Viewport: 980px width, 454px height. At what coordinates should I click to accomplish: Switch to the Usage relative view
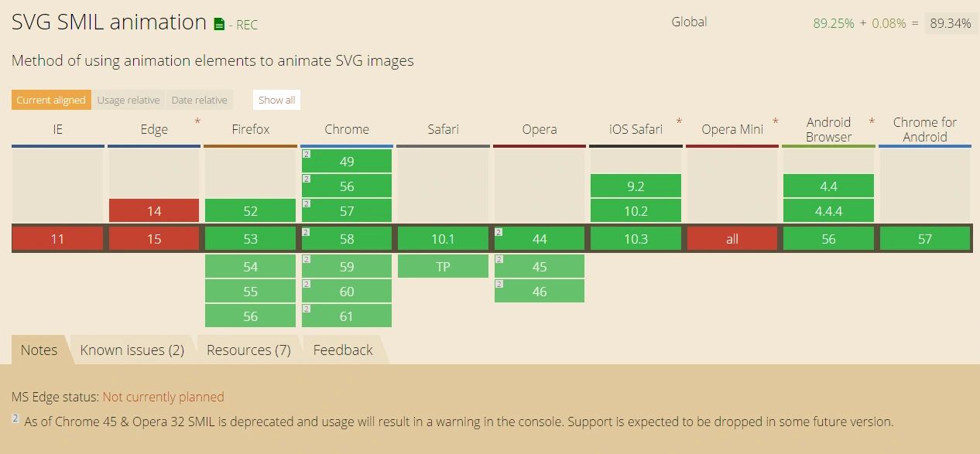[x=128, y=100]
